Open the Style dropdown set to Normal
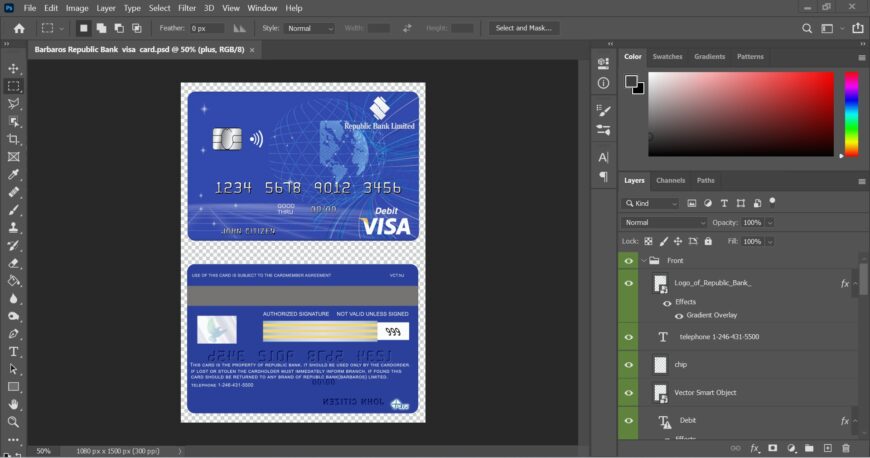Image resolution: width=870 pixels, height=458 pixels. [309, 28]
